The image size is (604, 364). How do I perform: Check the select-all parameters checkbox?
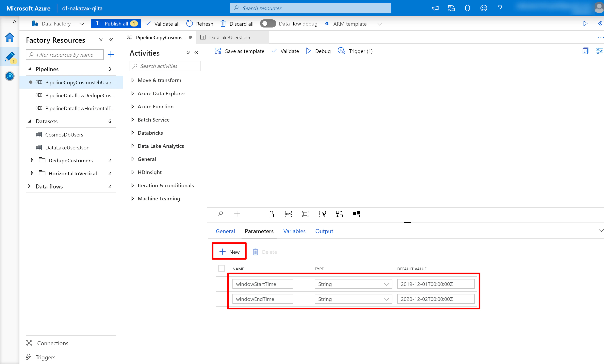221,268
